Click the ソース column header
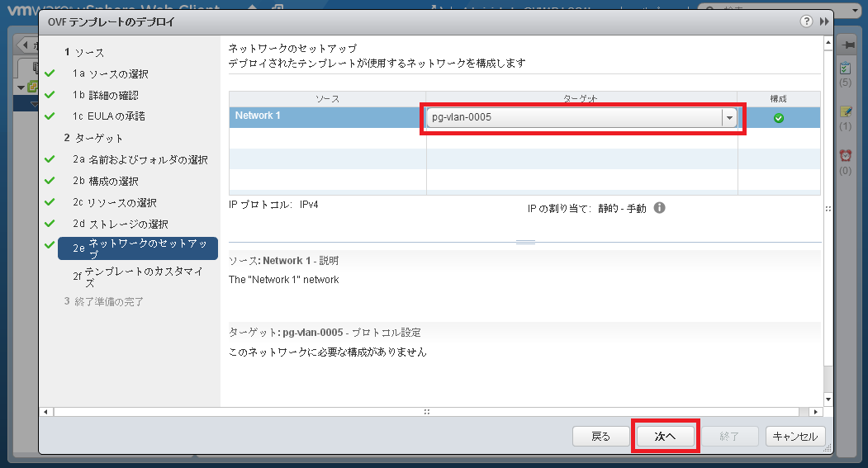Screen dimensions: 868x468 [x=327, y=98]
